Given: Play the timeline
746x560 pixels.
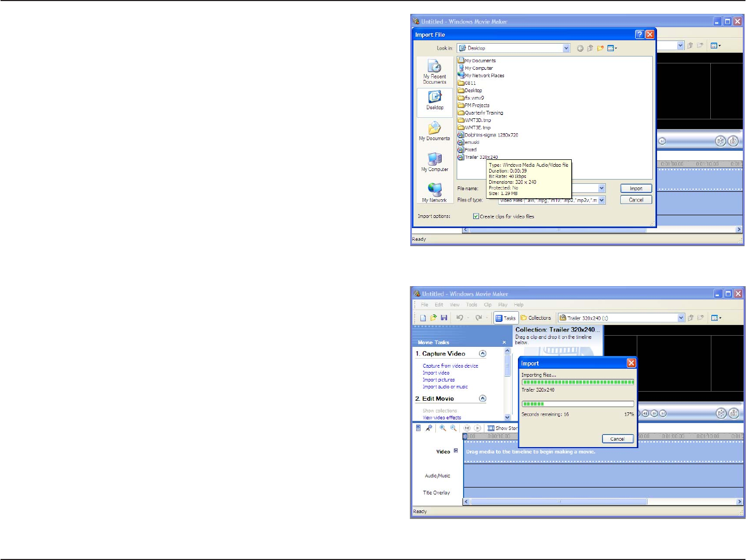Looking at the screenshot, I should (x=477, y=428).
